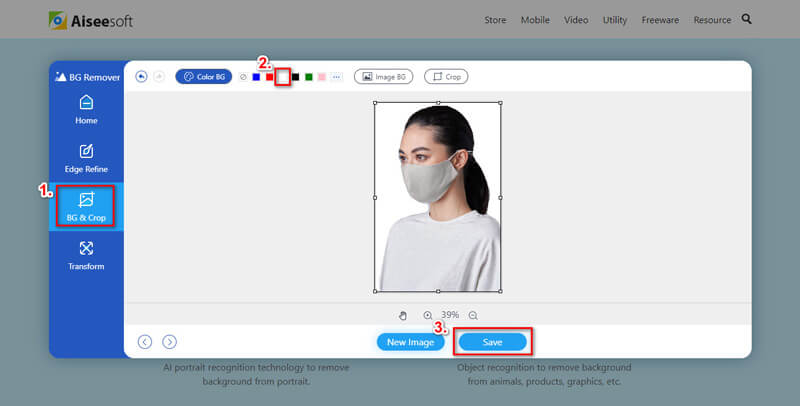800x406 pixels.
Task: Select the Edge Refine tool
Action: pos(86,158)
